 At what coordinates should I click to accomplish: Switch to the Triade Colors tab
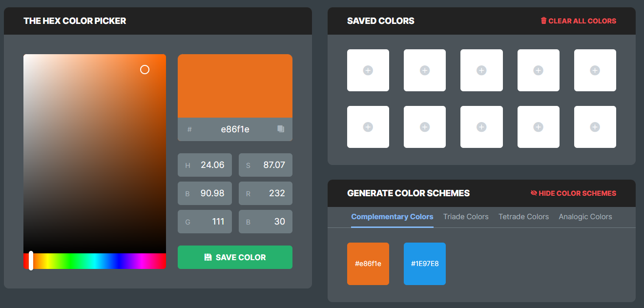click(466, 217)
